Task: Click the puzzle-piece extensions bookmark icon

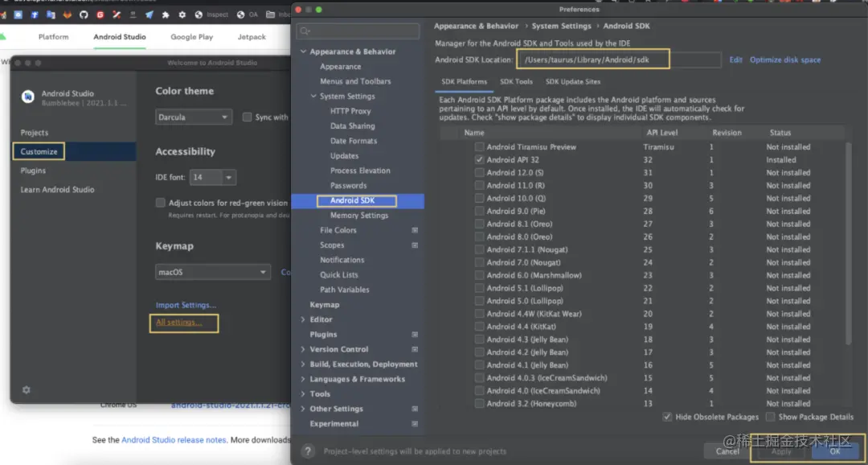Action: point(165,15)
